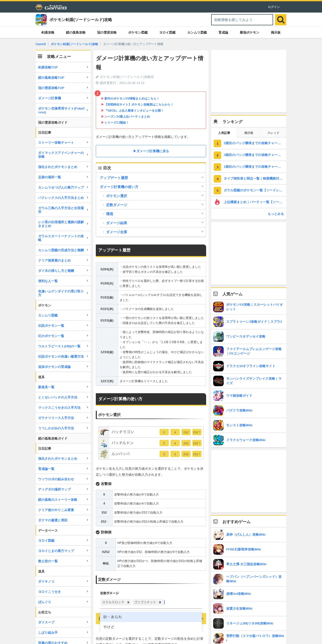
Task: Expand ダメージ合算 contents entry chevron
Action: [202, 232]
